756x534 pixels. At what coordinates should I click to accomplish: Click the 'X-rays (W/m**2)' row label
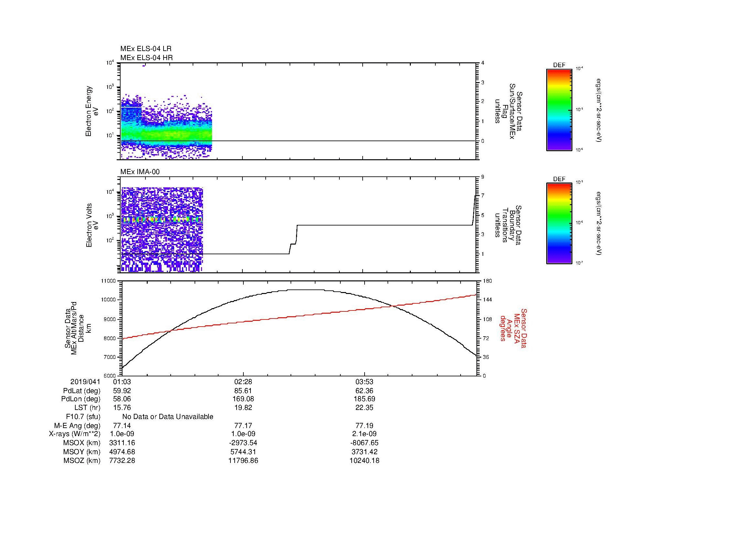(75, 434)
